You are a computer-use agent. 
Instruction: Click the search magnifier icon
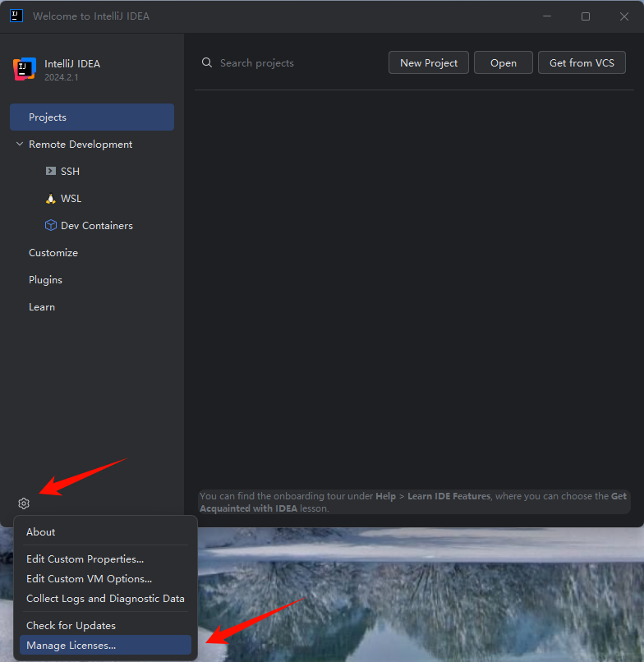pos(206,62)
